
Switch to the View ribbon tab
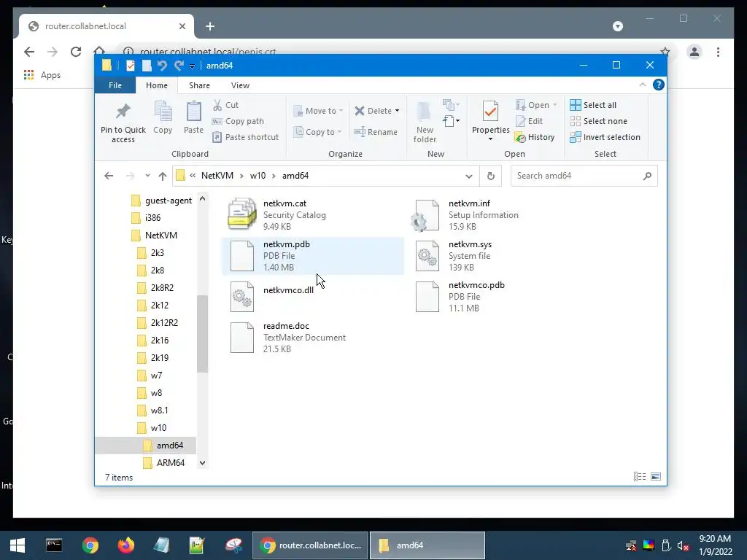240,85
